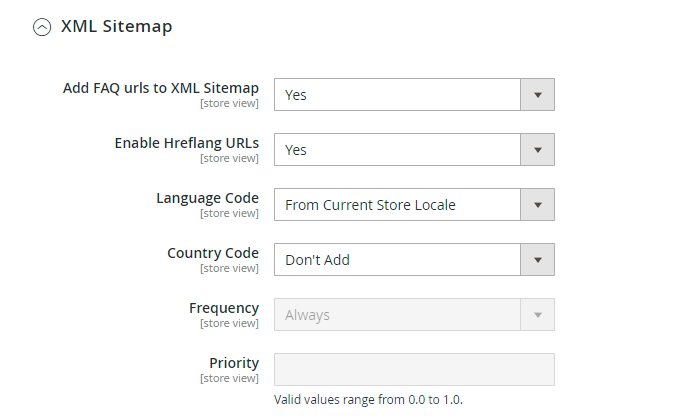Click the 'Language Code' label

tap(207, 198)
